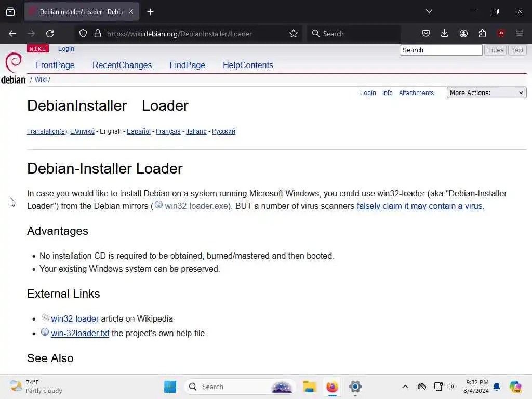Click the Text search button
The image size is (532, 399).
tap(517, 50)
